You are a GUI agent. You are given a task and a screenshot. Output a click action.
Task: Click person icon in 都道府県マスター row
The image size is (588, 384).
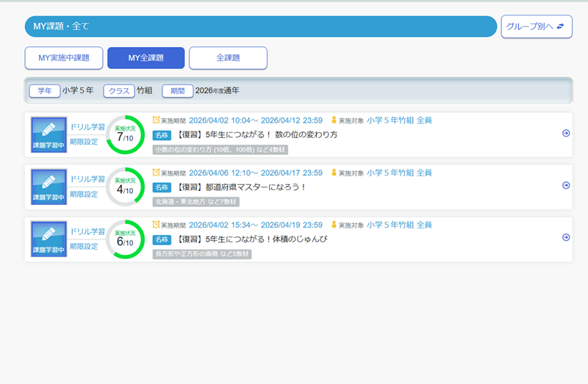coord(334,173)
